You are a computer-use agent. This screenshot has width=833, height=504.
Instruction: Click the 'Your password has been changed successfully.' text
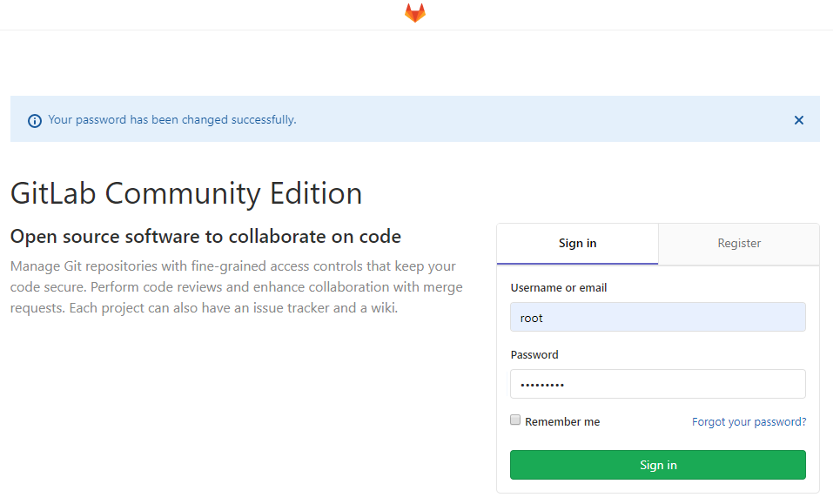click(x=172, y=120)
